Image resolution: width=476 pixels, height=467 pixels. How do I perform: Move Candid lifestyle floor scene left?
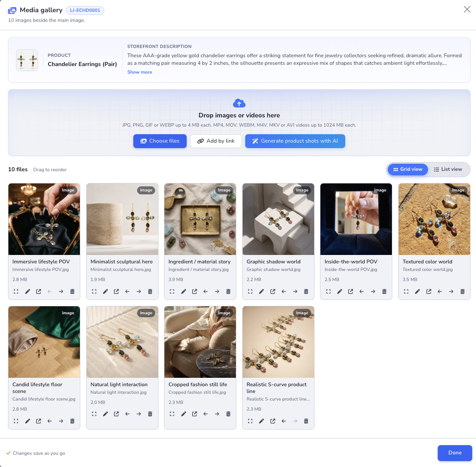pyautogui.click(x=50, y=421)
